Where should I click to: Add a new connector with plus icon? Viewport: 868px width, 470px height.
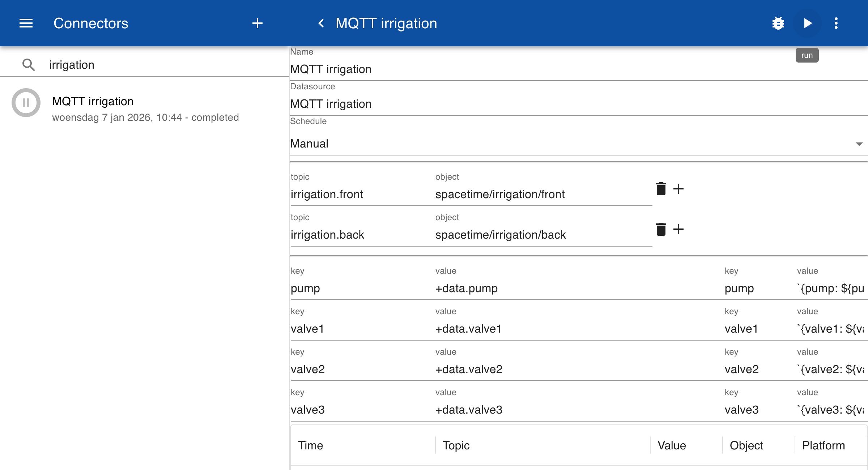257,23
